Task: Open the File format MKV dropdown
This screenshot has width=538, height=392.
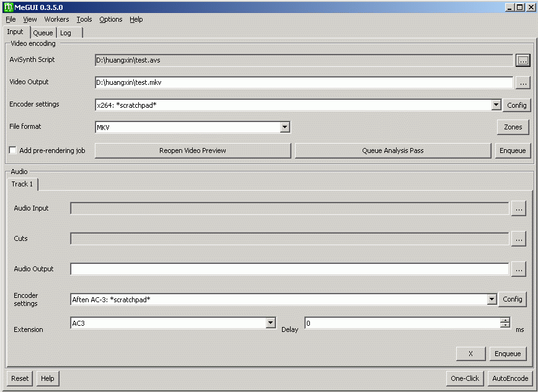Action: click(284, 128)
